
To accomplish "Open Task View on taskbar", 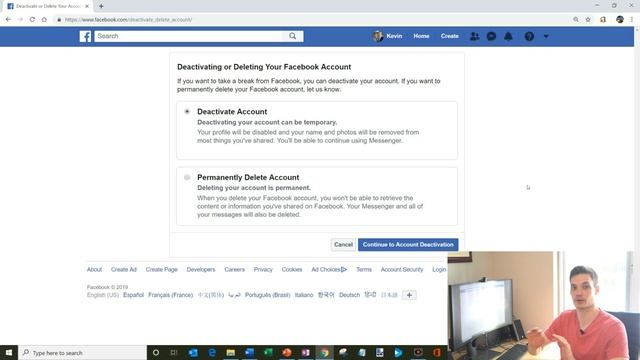I will [x=174, y=352].
